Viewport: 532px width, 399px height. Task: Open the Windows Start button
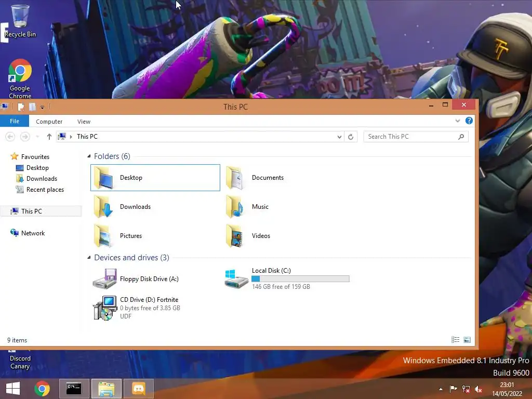[13, 389]
